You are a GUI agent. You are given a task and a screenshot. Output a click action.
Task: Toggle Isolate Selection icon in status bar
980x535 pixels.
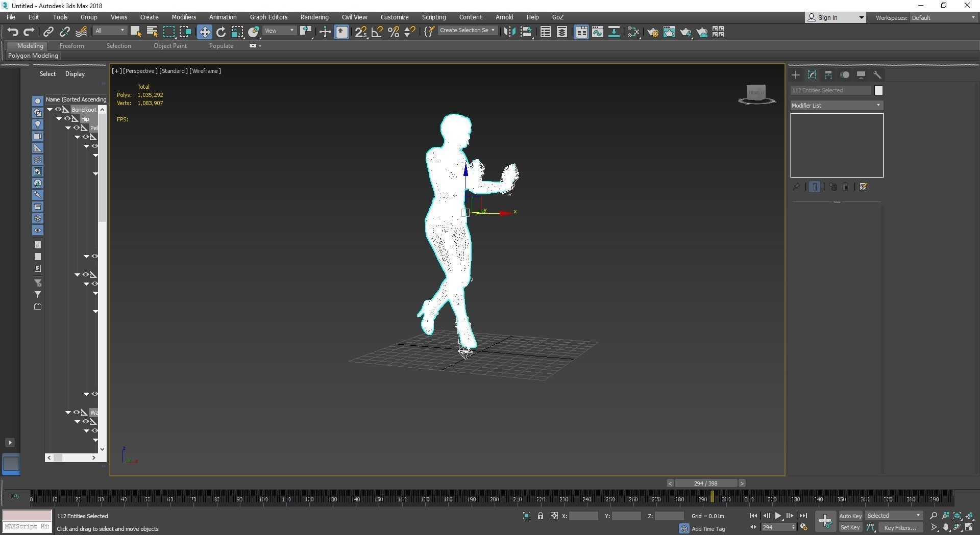[x=527, y=516]
